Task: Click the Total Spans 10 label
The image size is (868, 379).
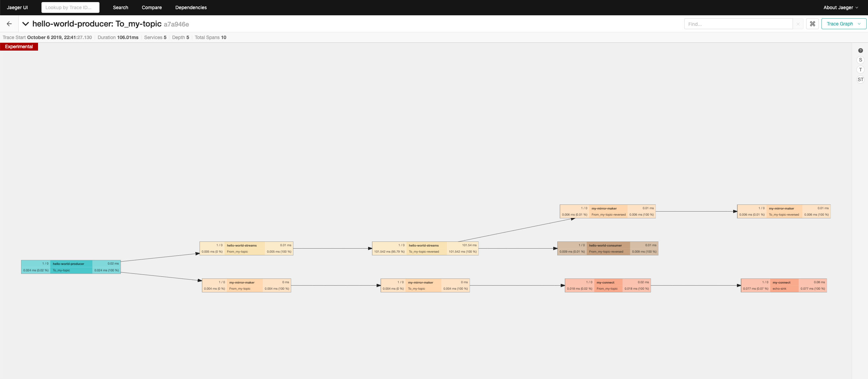Action: click(x=210, y=37)
